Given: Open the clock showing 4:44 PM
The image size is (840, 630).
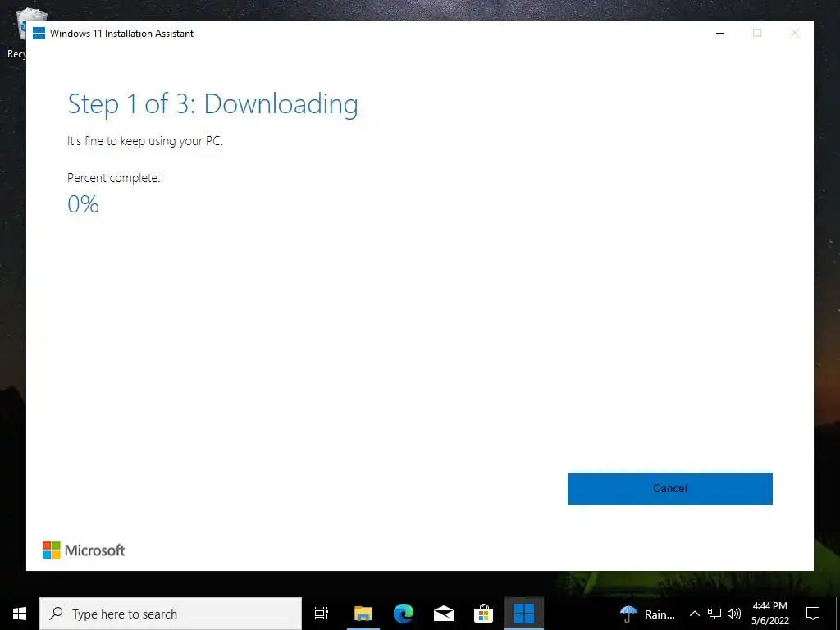Looking at the screenshot, I should [769, 614].
